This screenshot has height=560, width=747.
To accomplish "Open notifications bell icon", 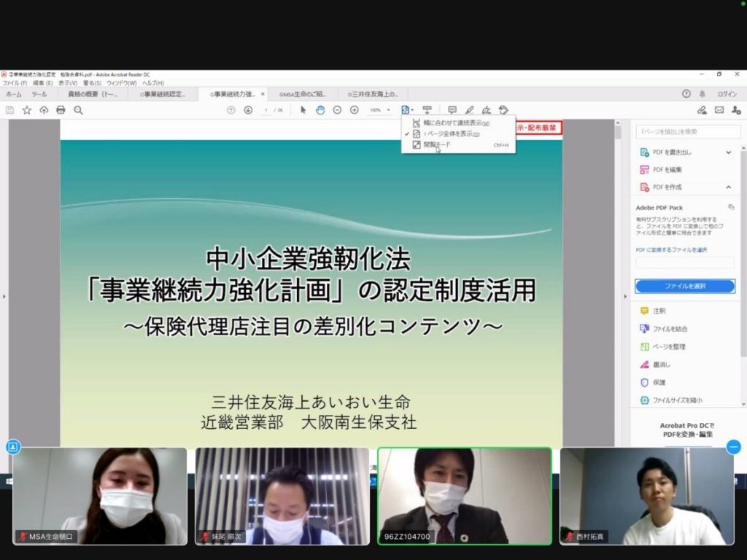I will click(703, 94).
